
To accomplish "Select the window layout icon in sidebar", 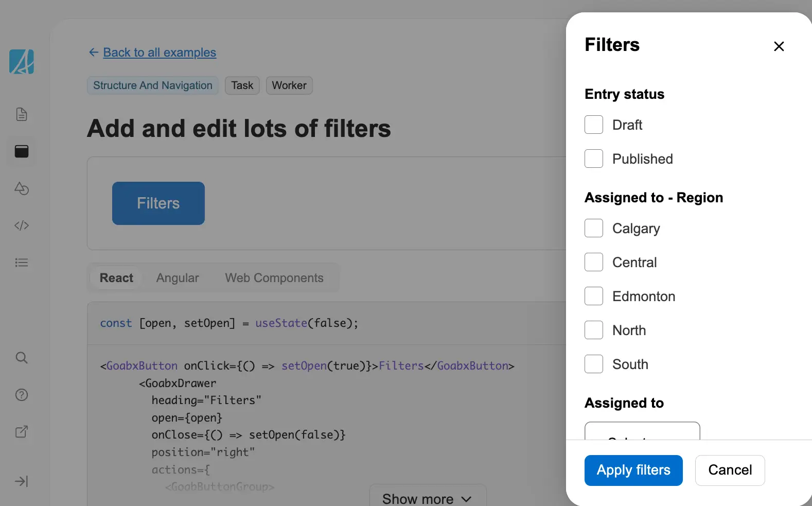I will [x=22, y=151].
